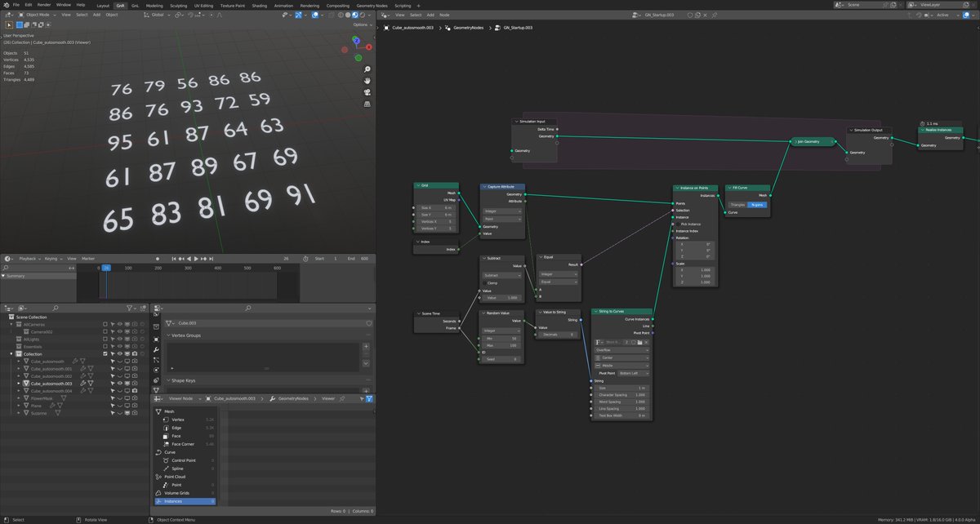This screenshot has width=980, height=524.
Task: Open the Pivot Point Bottom Left dropdown
Action: click(x=634, y=372)
